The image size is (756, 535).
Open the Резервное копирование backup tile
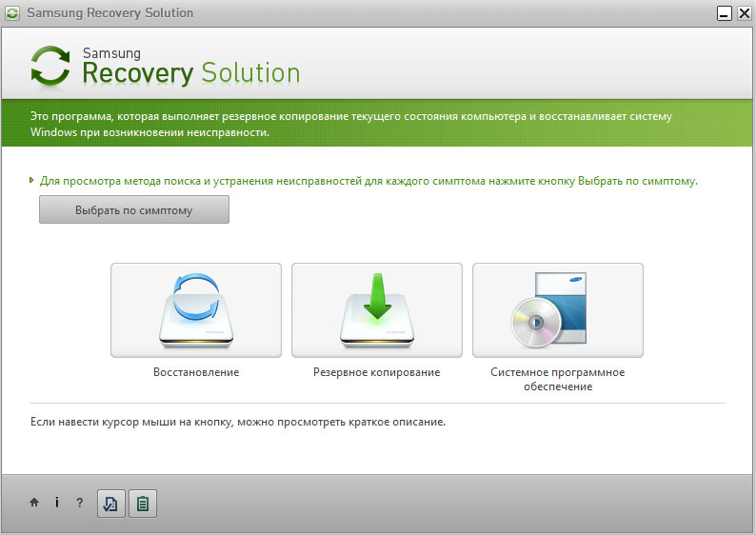(376, 310)
